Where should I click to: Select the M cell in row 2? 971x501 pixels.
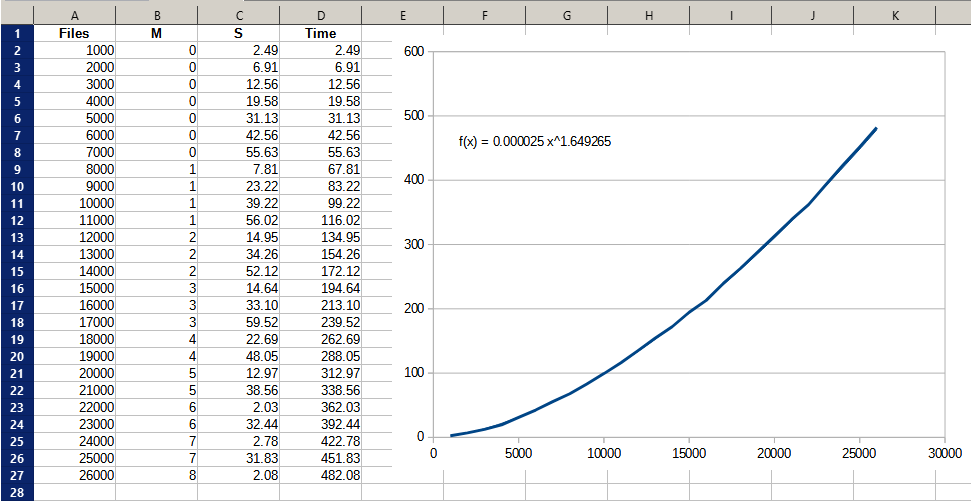point(157,50)
